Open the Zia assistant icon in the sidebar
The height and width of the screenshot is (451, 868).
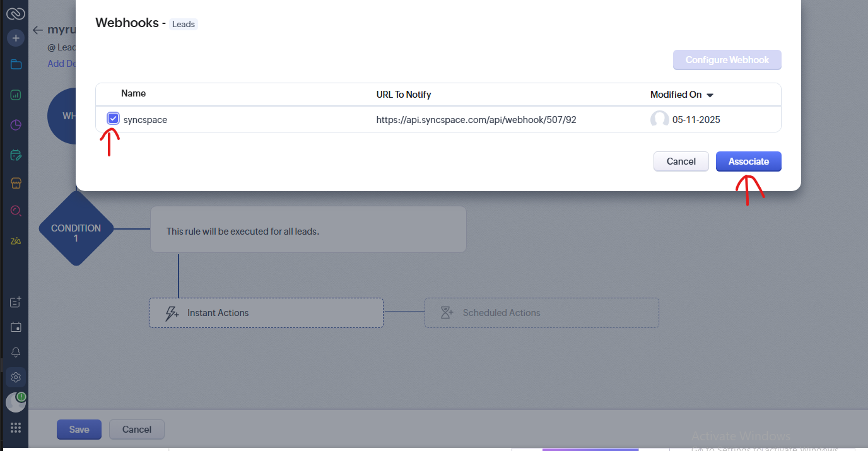click(16, 241)
